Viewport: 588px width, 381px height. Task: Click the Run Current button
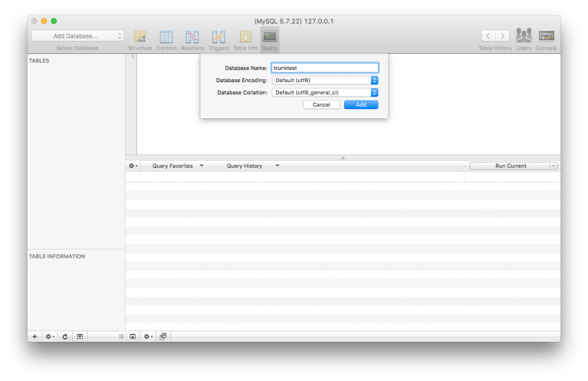510,166
